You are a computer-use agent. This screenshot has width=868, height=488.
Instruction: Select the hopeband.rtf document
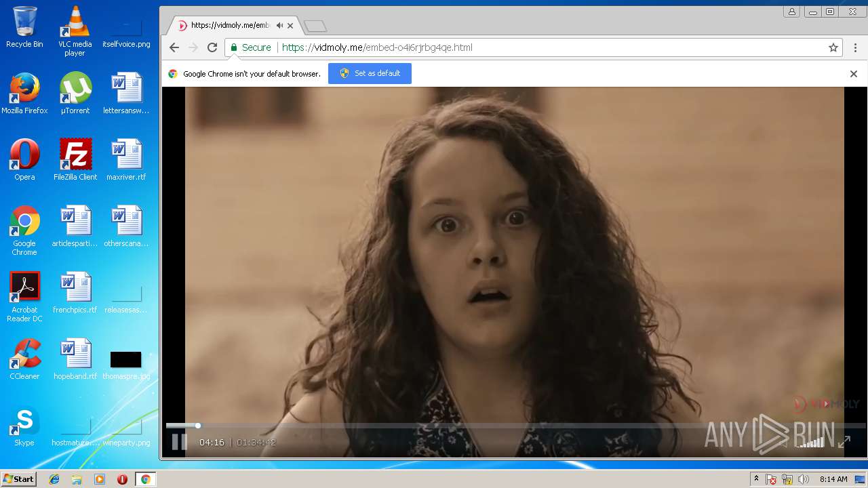click(75, 359)
